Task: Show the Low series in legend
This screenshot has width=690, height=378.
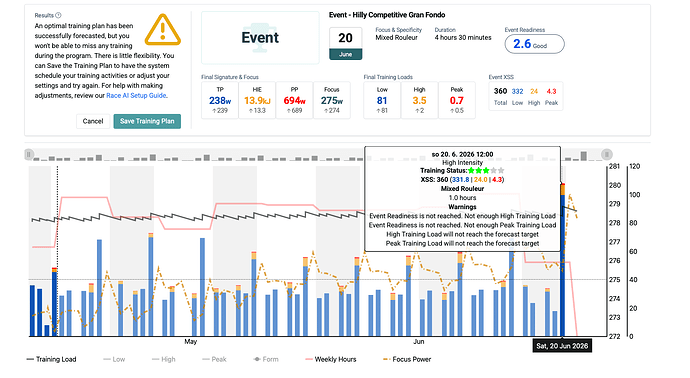Action: (114, 359)
